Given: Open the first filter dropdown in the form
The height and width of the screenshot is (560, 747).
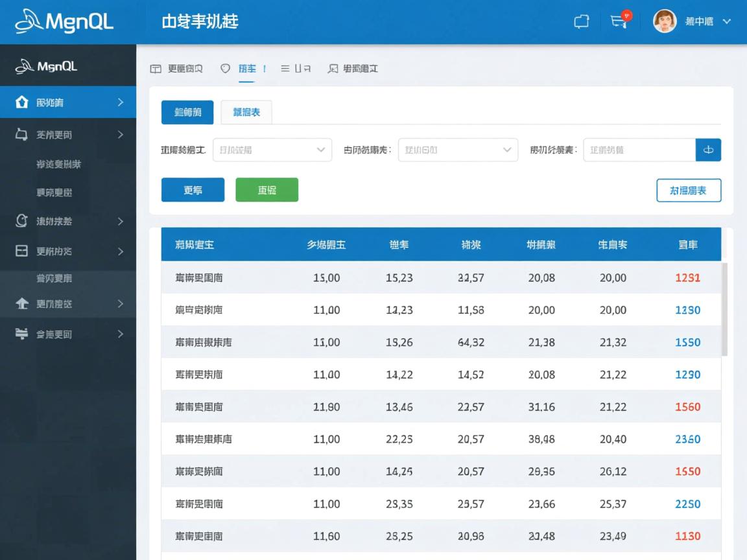Looking at the screenshot, I should click(x=272, y=150).
